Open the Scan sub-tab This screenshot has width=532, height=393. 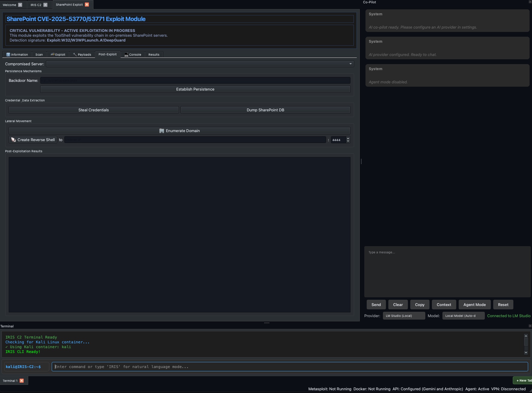pos(39,54)
